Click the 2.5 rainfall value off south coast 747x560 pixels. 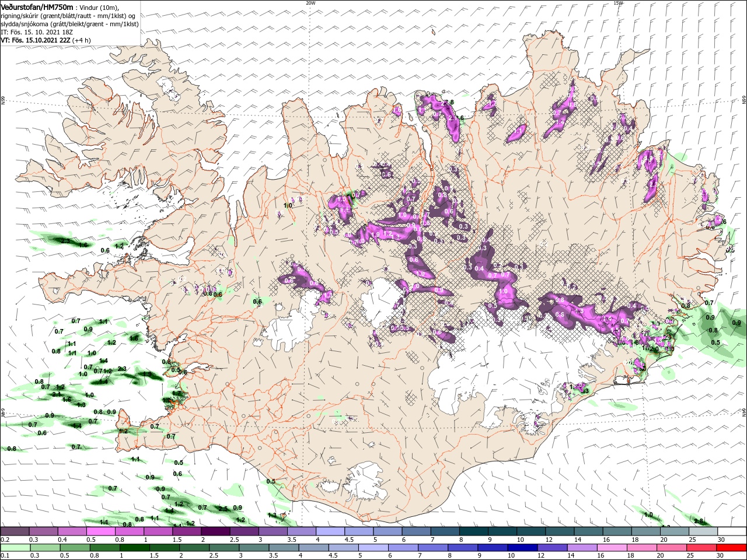pyautogui.click(x=222, y=509)
